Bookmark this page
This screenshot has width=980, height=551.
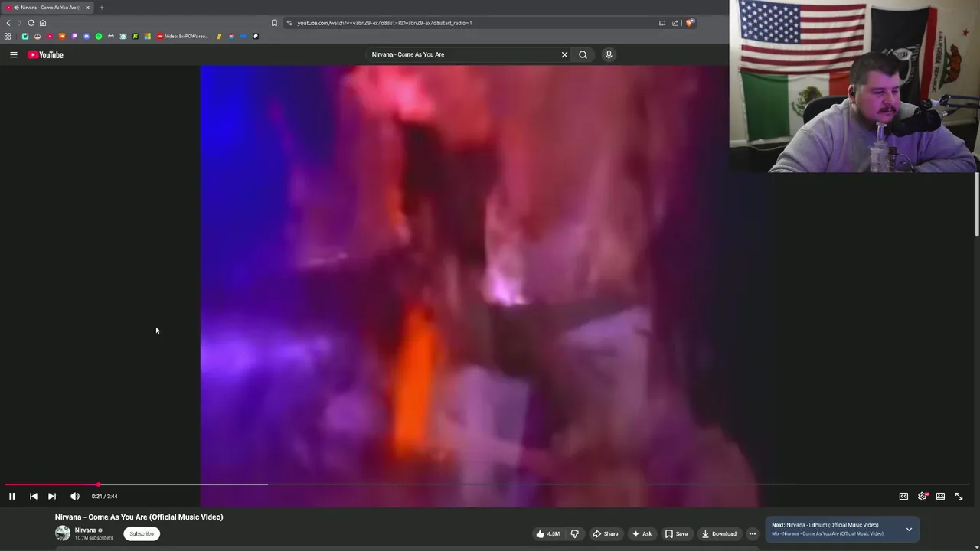point(274,23)
